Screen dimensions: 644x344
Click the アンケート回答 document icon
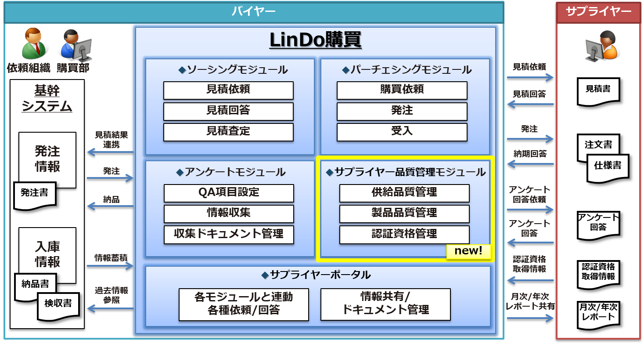(x=598, y=225)
